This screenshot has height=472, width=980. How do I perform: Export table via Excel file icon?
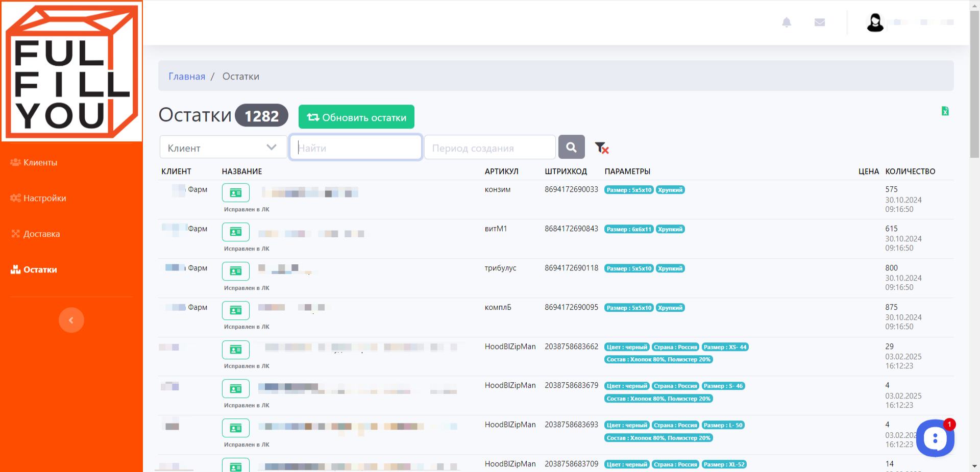coord(945,111)
